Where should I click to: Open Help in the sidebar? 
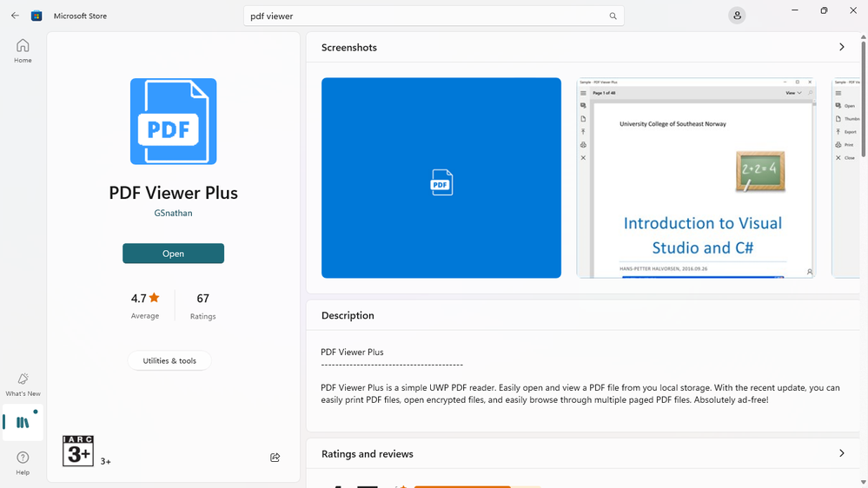click(x=23, y=463)
